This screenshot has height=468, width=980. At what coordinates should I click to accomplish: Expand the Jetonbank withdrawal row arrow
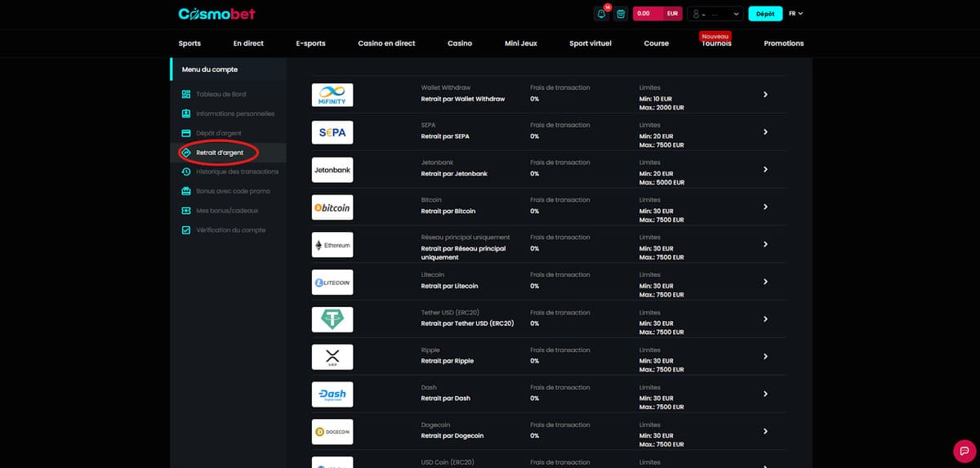pyautogui.click(x=765, y=169)
